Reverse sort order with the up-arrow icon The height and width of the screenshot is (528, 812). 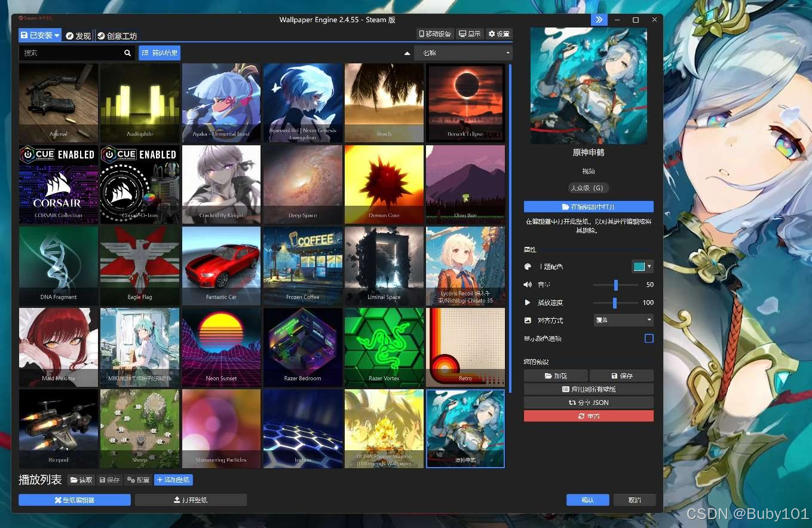click(407, 53)
